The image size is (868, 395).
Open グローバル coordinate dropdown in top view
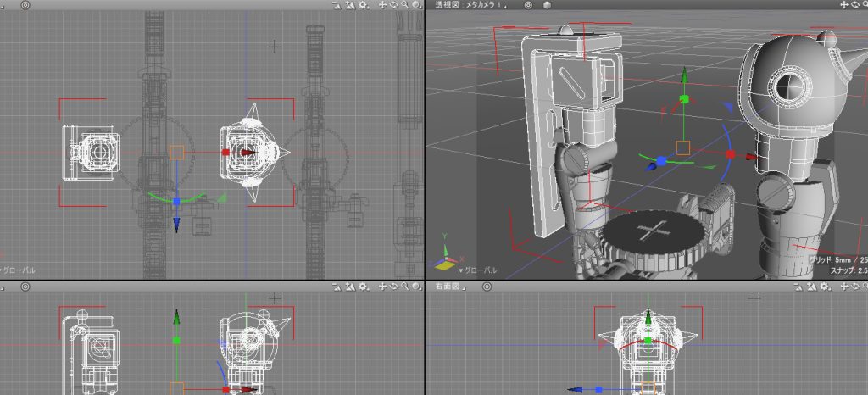coord(17,270)
